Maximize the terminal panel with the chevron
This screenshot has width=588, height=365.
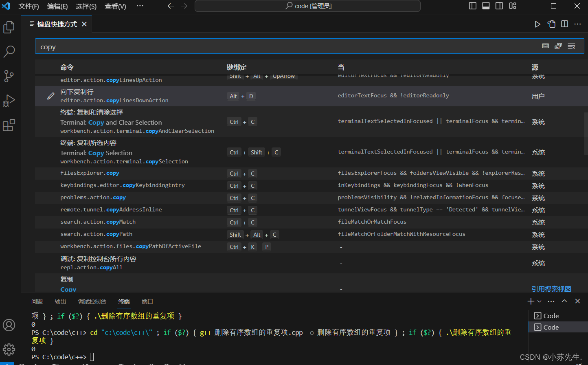click(564, 301)
